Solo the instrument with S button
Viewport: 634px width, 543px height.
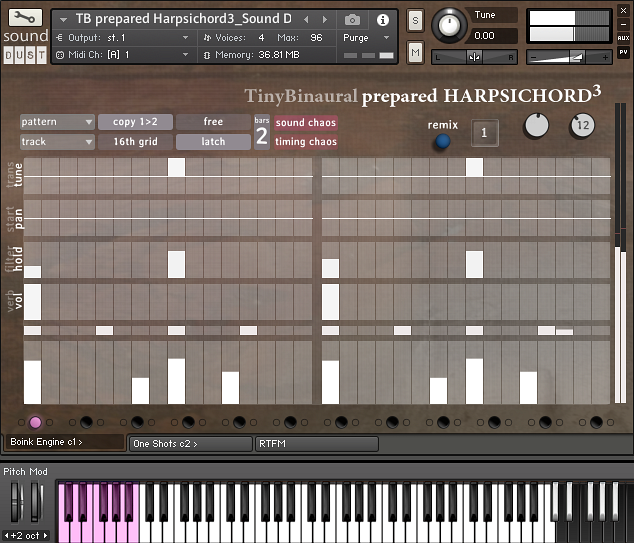(415, 20)
